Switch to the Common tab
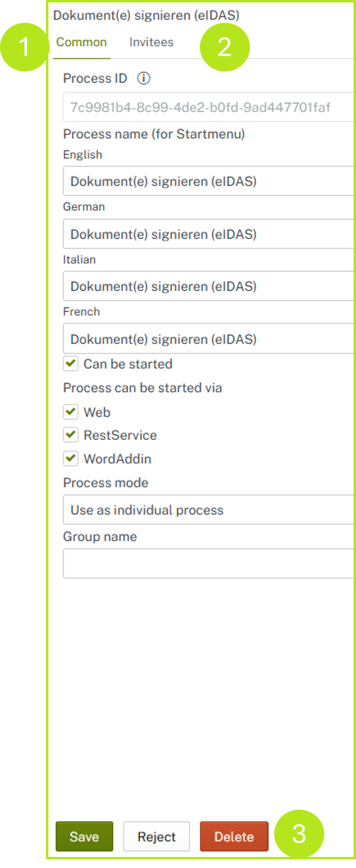The image size is (356, 868). click(x=81, y=42)
